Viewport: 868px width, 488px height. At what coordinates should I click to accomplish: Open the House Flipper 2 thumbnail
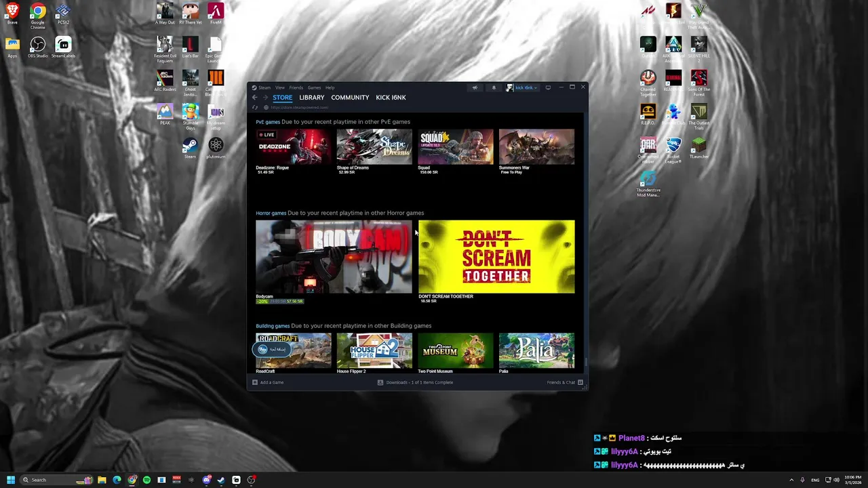point(374,350)
